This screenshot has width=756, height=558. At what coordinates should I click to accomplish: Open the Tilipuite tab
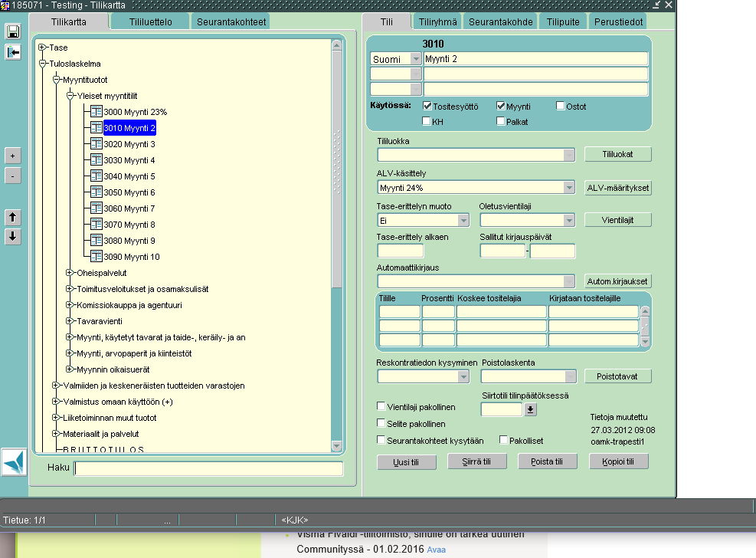[x=563, y=22]
